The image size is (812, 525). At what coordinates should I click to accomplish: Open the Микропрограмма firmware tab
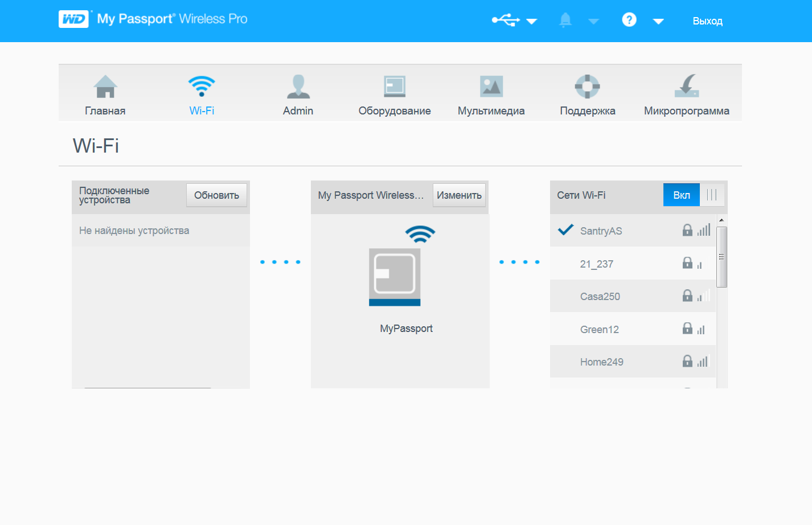click(x=687, y=95)
